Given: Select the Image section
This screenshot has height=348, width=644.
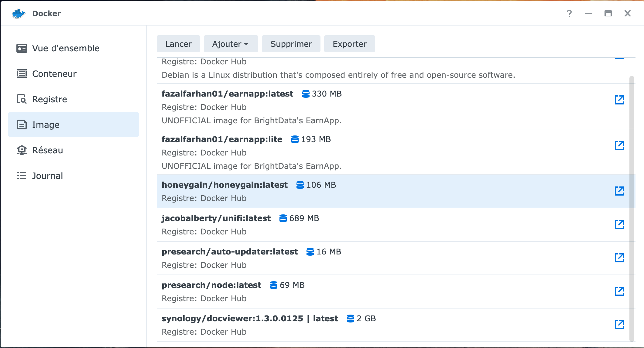Looking at the screenshot, I should [74, 125].
